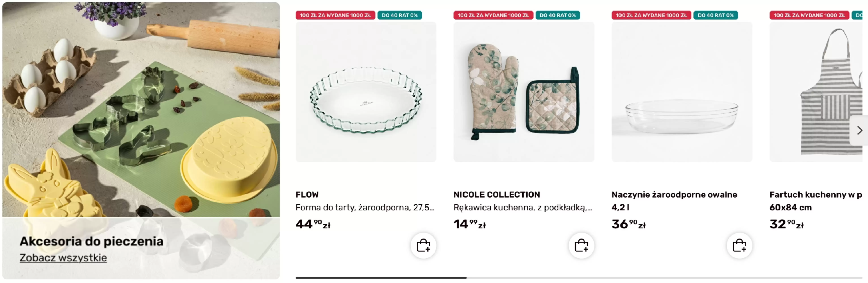Click the 14,99 zł price

470,224
